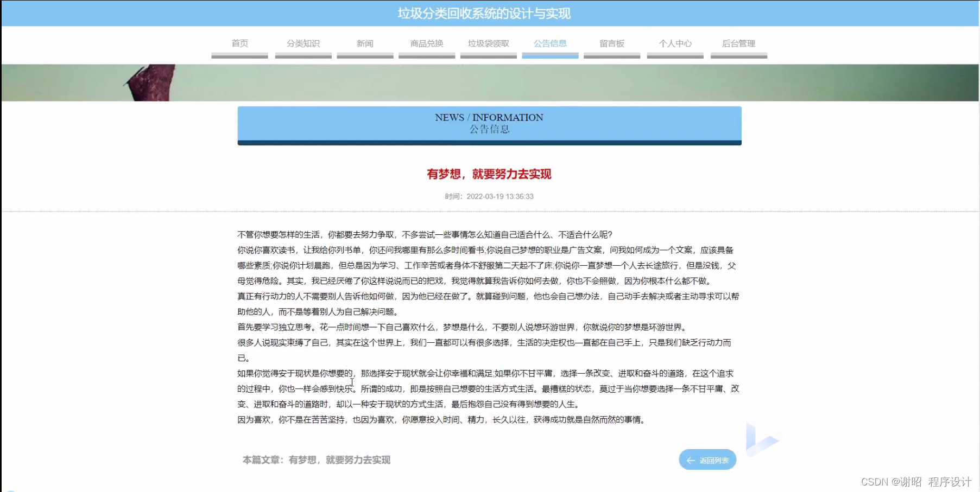The height and width of the screenshot is (492, 980).
Task: Click the 返回列表 button
Action: click(x=707, y=459)
